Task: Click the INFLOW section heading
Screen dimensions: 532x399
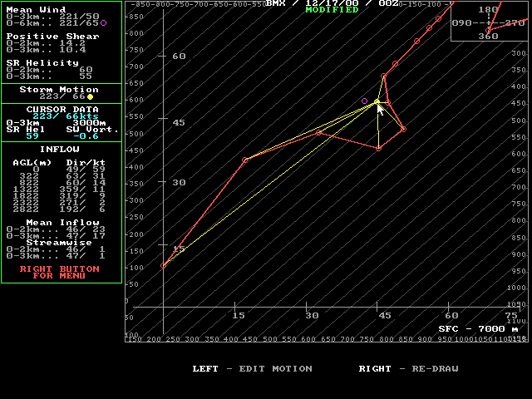Action: coord(59,150)
